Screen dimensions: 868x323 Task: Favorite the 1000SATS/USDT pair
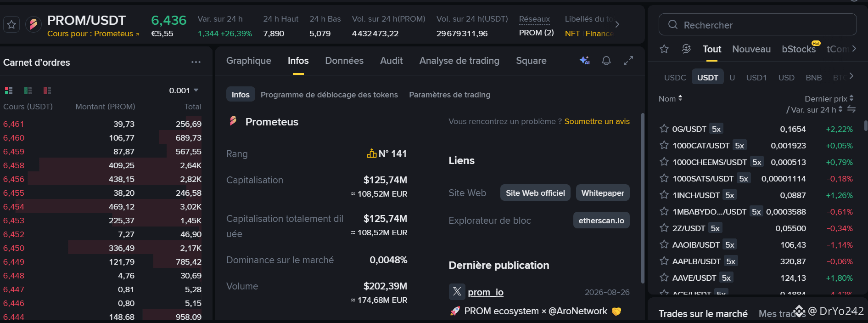point(664,178)
